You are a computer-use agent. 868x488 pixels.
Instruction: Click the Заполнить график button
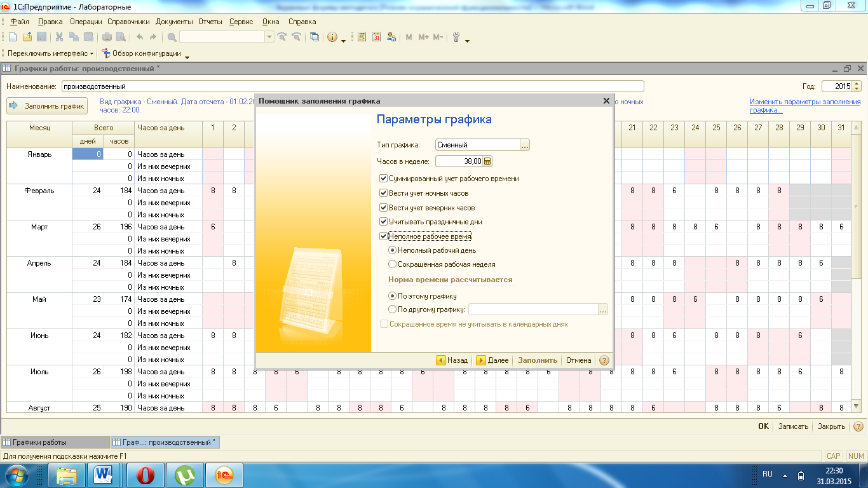click(x=47, y=106)
